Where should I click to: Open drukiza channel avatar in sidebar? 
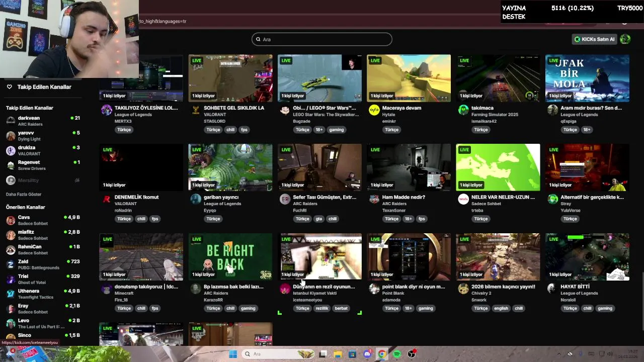(11, 150)
